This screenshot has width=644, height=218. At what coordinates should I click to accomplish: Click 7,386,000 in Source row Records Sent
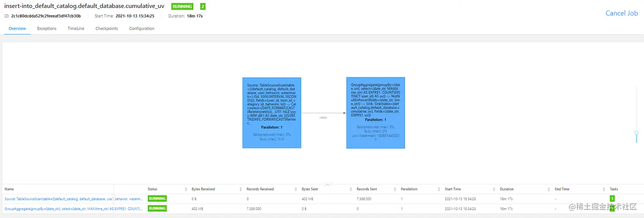click(365, 198)
